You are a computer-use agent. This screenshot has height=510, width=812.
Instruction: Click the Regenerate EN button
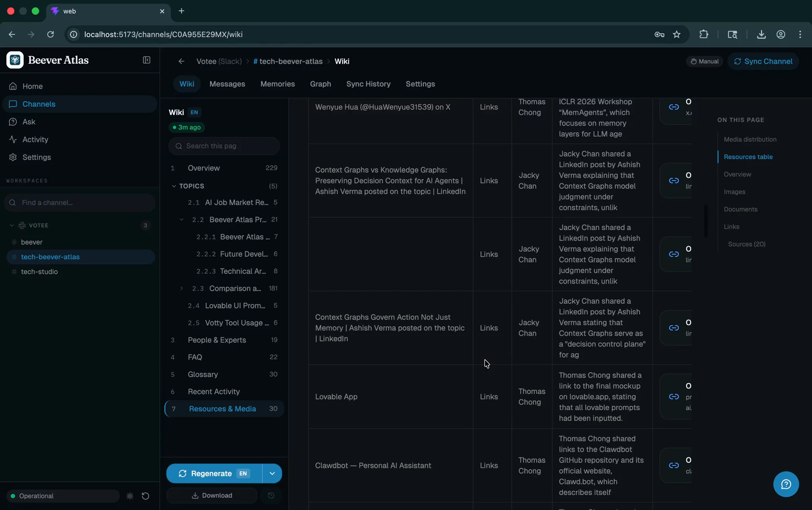(214, 474)
